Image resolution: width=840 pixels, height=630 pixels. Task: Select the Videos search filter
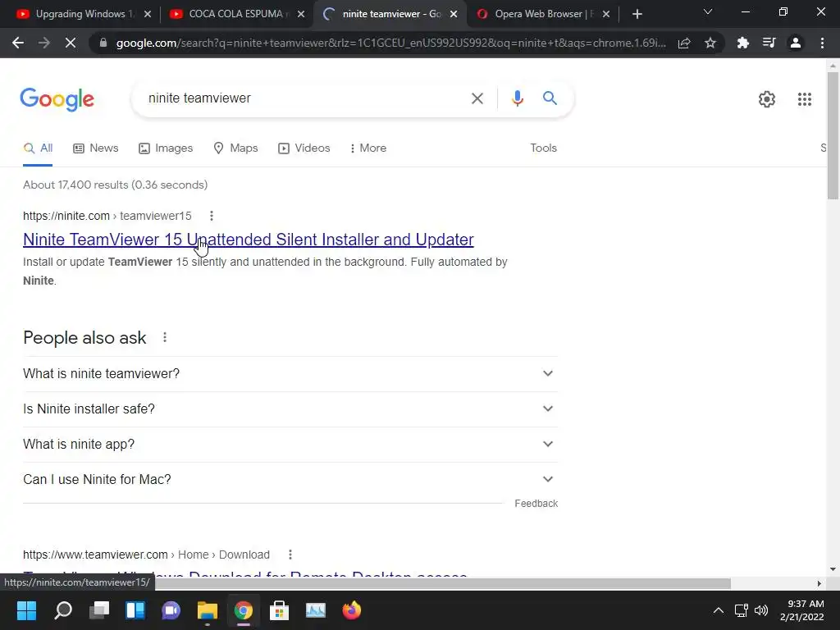(304, 148)
